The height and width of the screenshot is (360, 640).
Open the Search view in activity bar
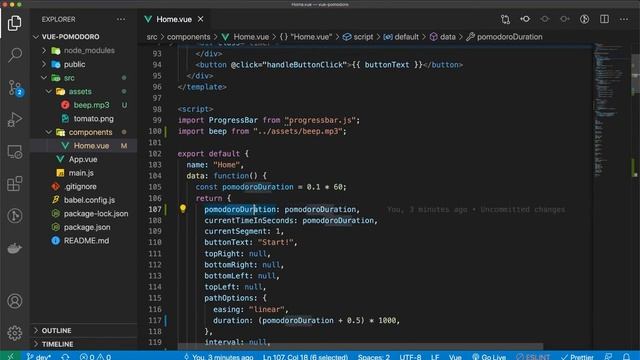tap(15, 54)
